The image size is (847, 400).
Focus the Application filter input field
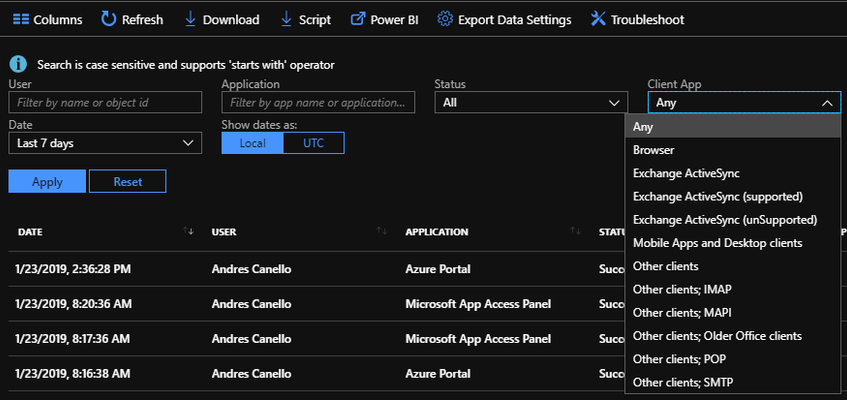click(318, 102)
